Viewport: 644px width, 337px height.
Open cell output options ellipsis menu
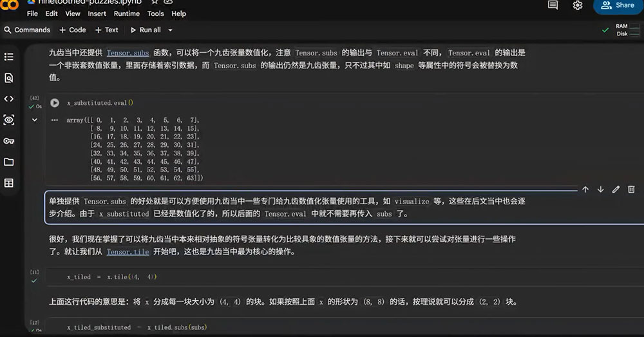click(x=55, y=120)
